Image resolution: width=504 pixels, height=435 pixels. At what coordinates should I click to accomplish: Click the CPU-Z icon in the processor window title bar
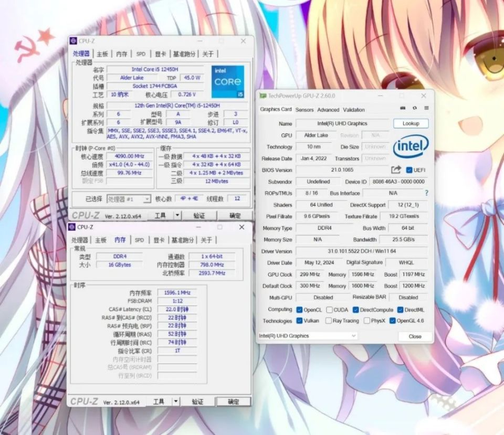point(73,41)
